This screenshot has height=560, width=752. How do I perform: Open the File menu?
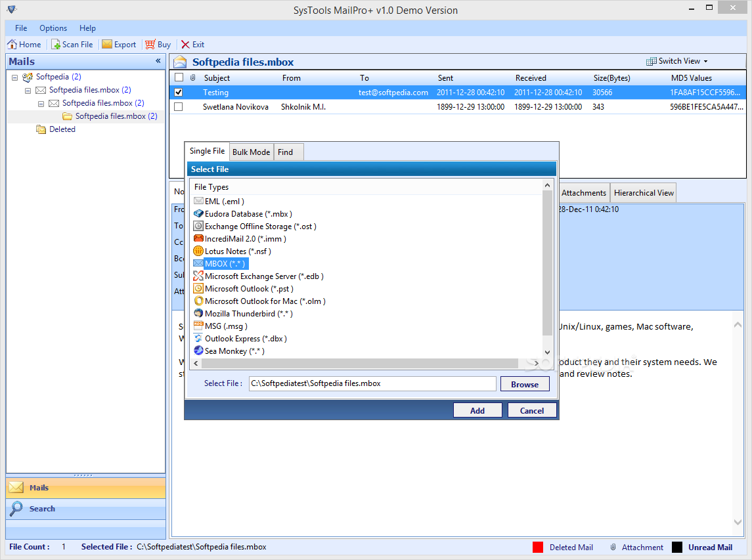(x=21, y=28)
